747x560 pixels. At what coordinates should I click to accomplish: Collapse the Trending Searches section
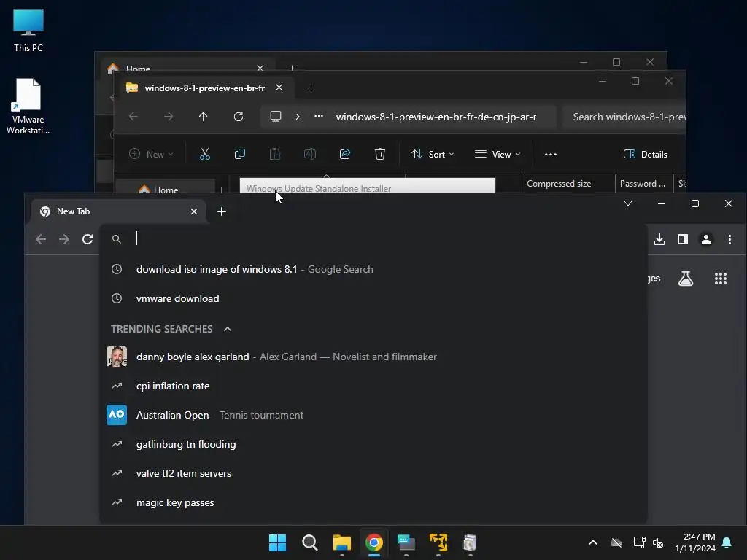pos(228,329)
